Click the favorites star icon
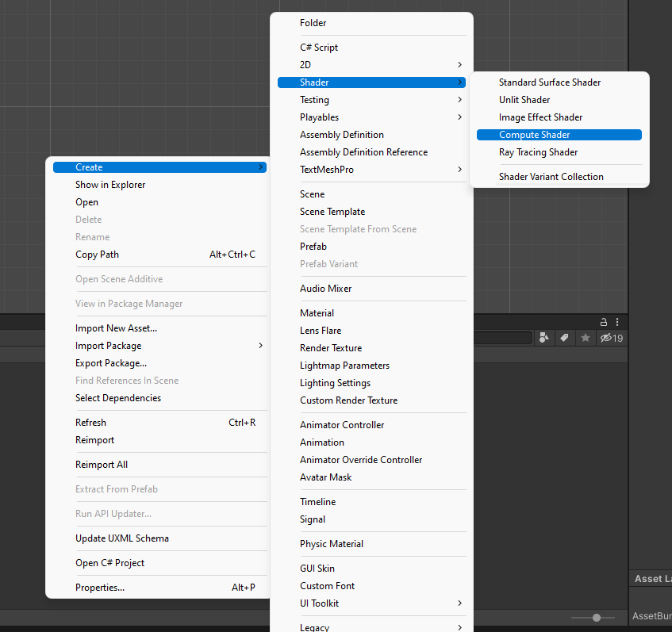This screenshot has width=672, height=632. (x=586, y=338)
